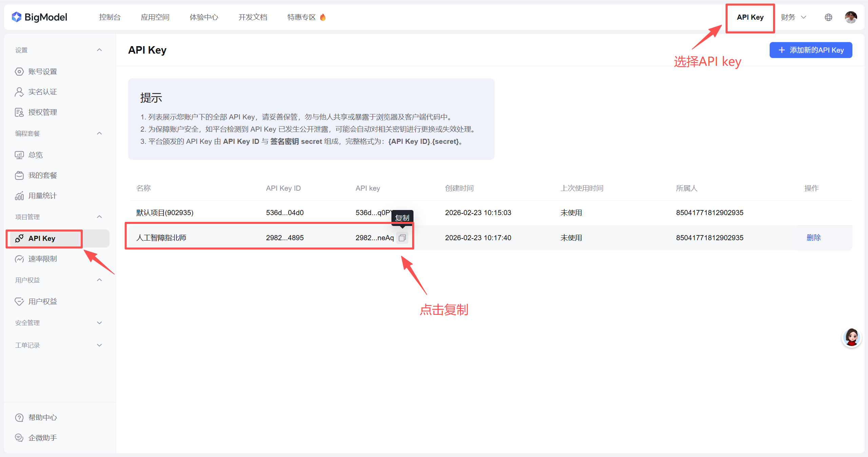
Task: Click the BigModel logo
Action: (x=39, y=17)
